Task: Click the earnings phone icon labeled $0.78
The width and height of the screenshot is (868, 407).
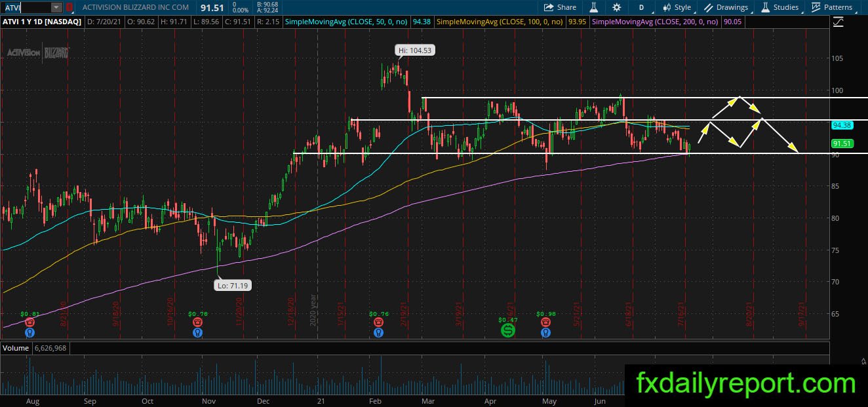Action: (x=197, y=322)
